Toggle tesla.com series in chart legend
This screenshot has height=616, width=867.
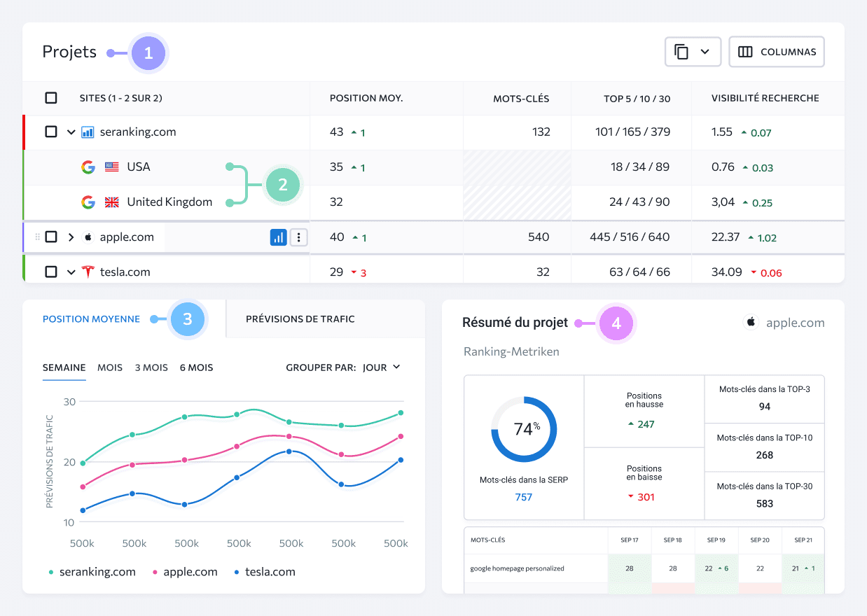coord(265,572)
